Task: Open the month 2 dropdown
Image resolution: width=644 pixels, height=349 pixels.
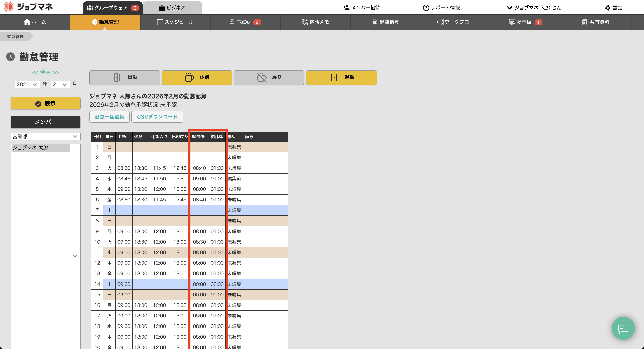Action: 60,85
